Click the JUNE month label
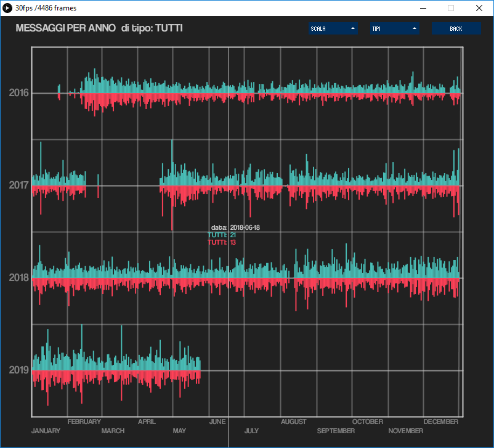This screenshot has width=494, height=448. coord(217,422)
